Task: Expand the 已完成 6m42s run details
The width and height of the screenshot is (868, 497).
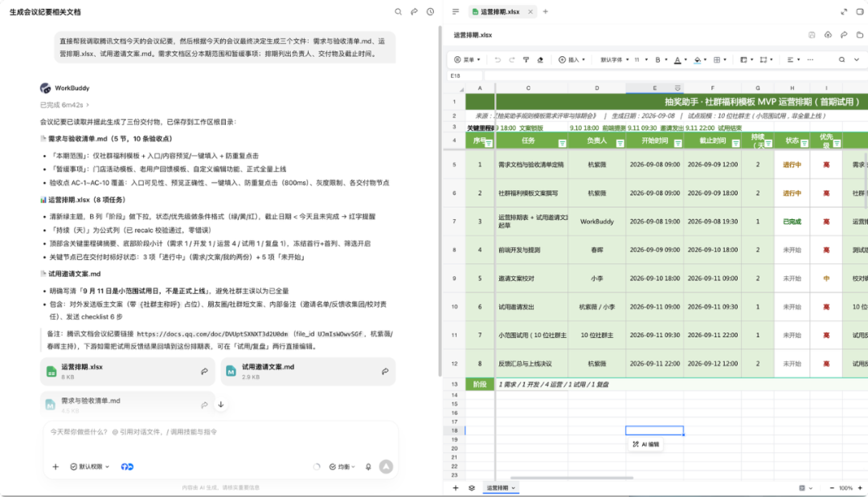Action: [64, 104]
